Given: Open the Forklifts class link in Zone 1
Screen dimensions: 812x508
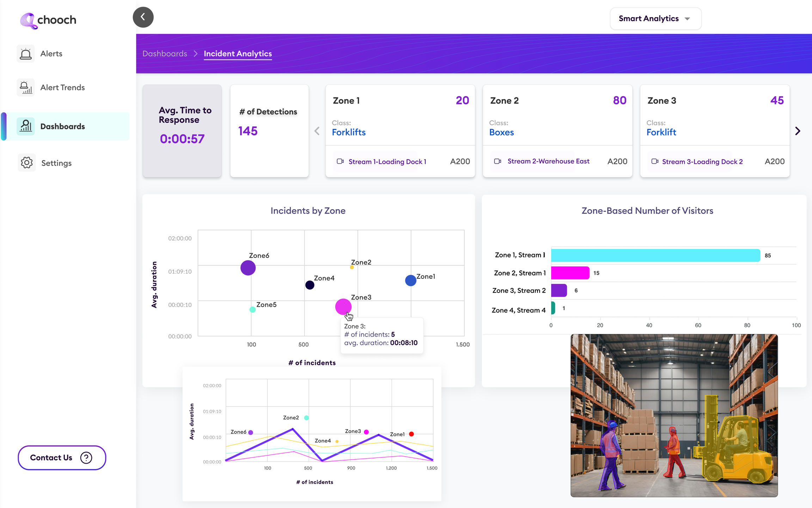Looking at the screenshot, I should click(x=349, y=132).
